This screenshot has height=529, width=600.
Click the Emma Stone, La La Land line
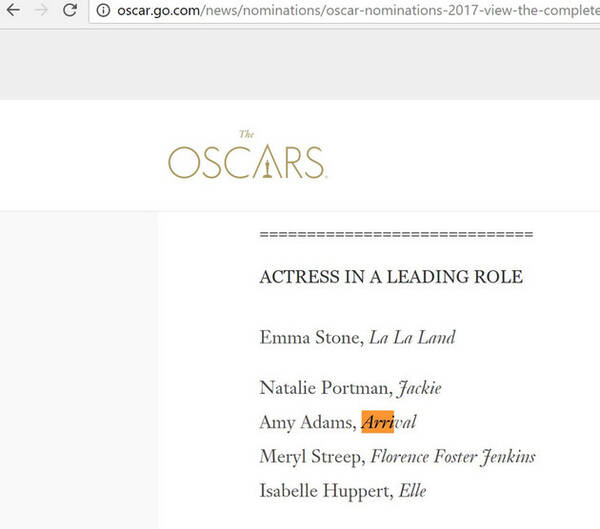[357, 338]
